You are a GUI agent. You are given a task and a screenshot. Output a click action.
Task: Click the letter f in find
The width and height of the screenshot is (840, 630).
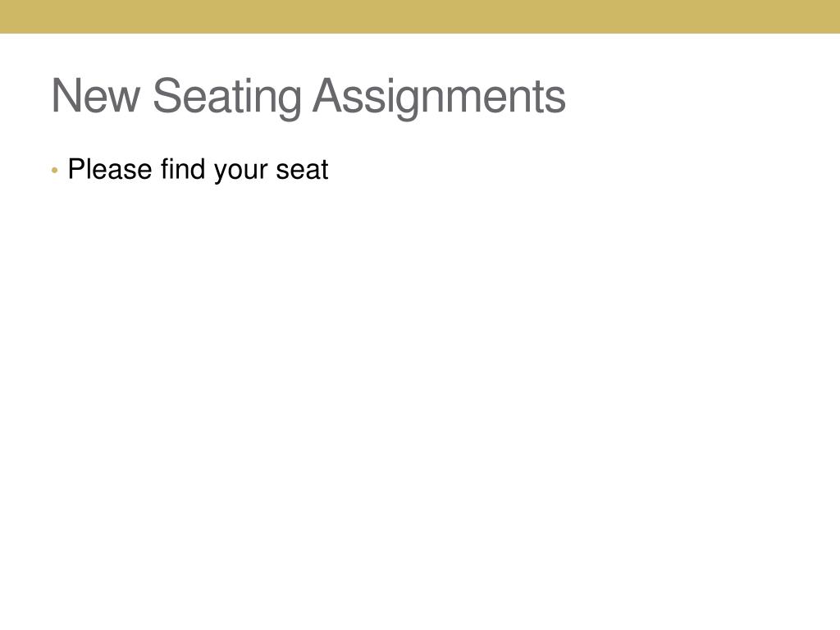(x=166, y=169)
